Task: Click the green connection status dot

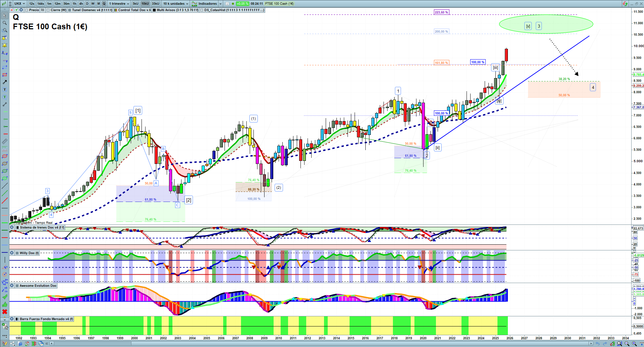Action: pyautogui.click(x=233, y=4)
